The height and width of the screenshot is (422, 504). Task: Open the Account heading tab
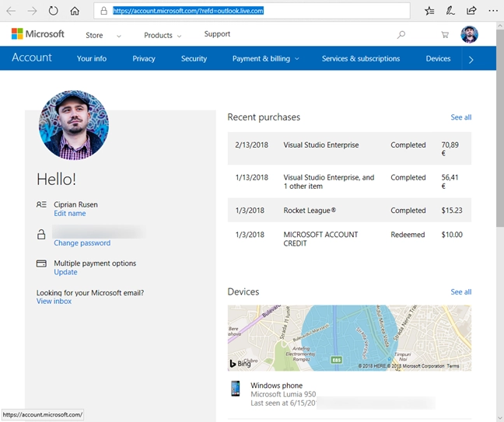coord(32,58)
